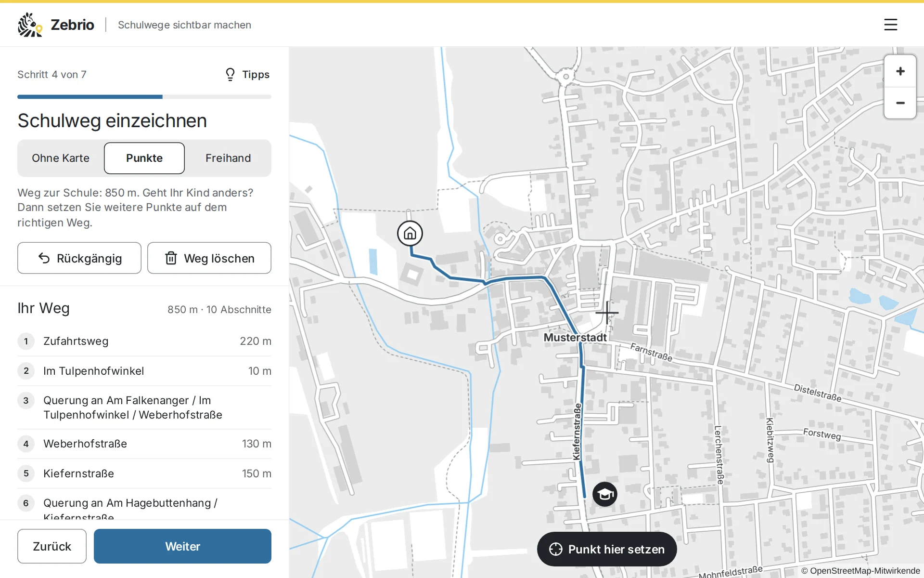Go back with Zurück
Screen dimensions: 924x578
[x=52, y=546]
